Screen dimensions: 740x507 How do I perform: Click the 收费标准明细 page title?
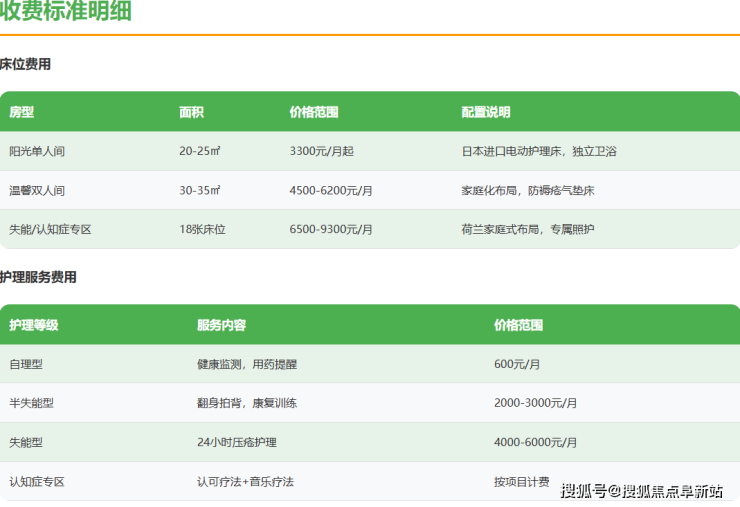tap(66, 13)
